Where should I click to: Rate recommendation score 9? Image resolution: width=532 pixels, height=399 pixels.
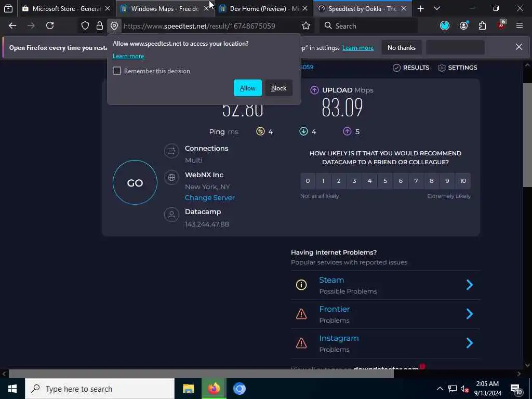coord(447,181)
